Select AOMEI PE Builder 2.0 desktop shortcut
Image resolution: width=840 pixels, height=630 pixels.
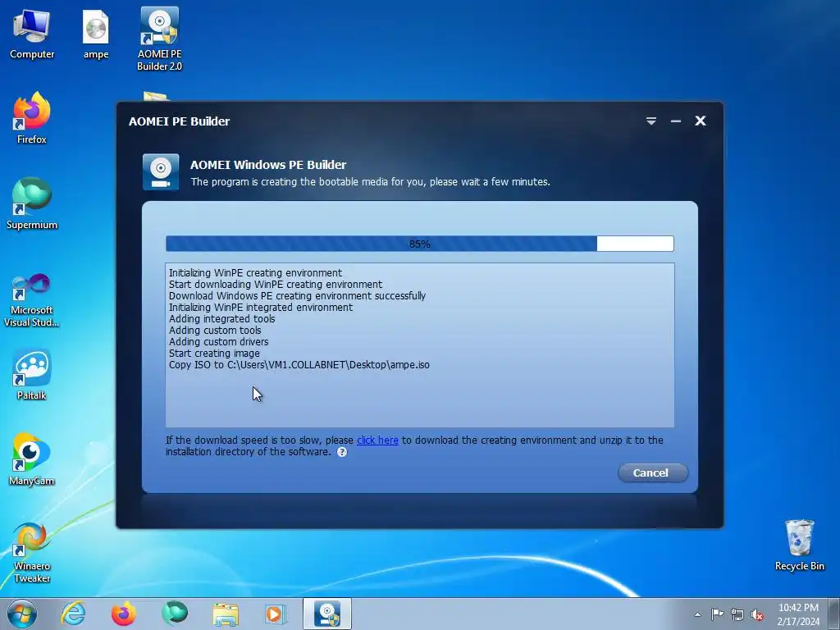click(x=159, y=39)
